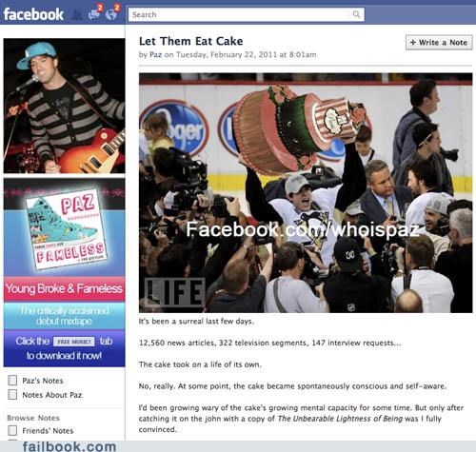Click the LIFE logo watermark
The height and width of the screenshot is (452, 476).
click(174, 293)
